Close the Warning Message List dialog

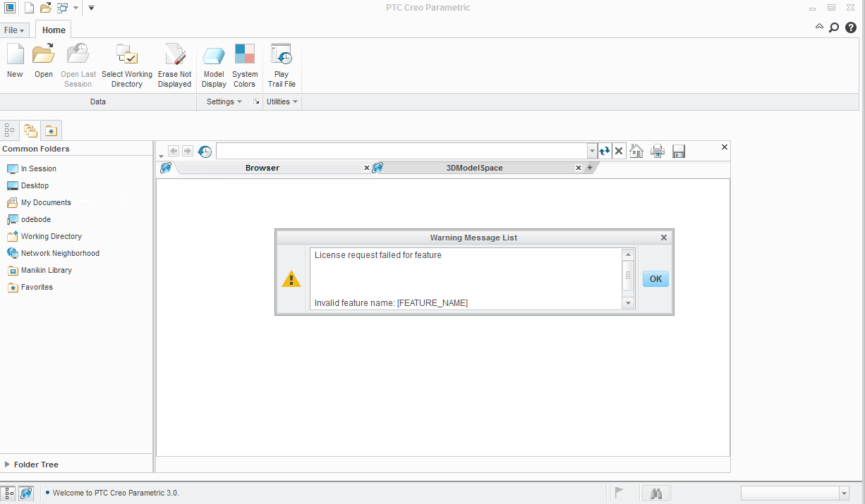pos(664,238)
